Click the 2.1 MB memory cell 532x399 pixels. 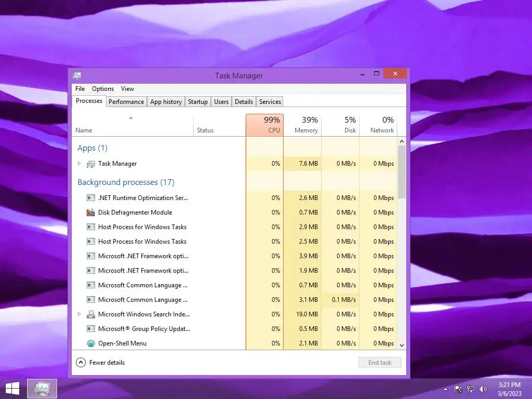pyautogui.click(x=302, y=343)
